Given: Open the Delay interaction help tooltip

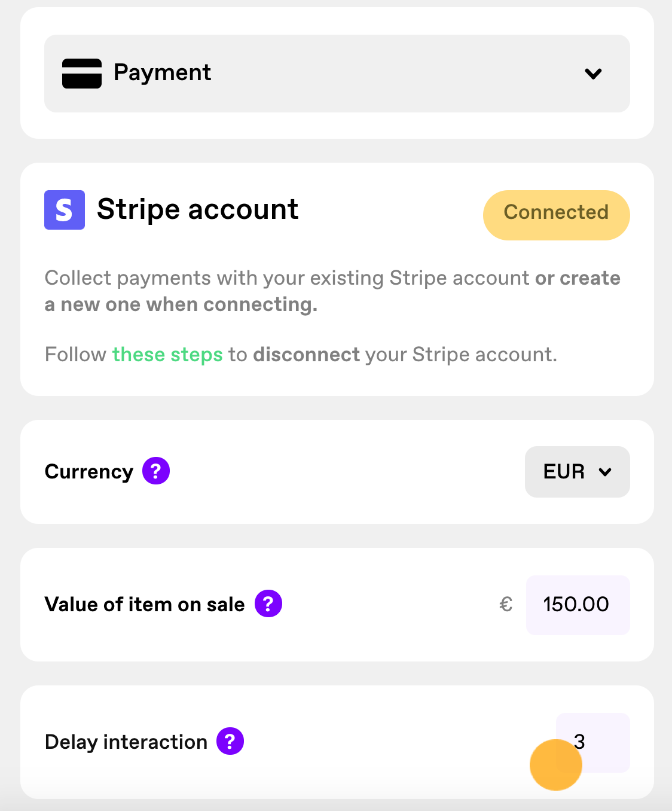Looking at the screenshot, I should 230,742.
